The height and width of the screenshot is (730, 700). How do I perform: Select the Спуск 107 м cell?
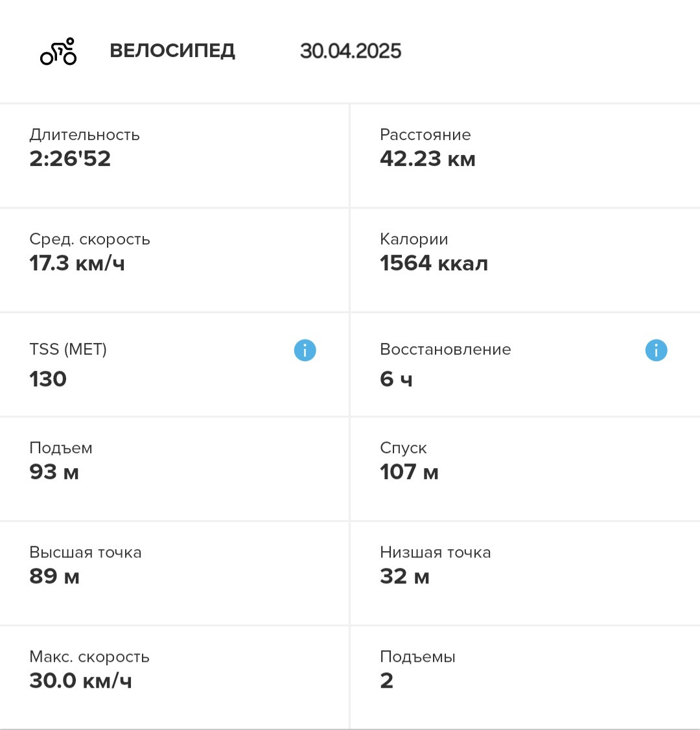(526, 469)
